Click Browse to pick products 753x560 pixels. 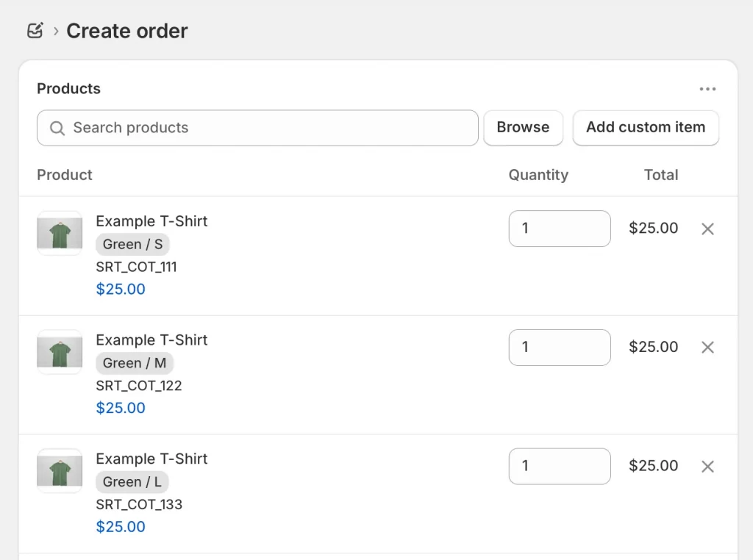tap(523, 127)
